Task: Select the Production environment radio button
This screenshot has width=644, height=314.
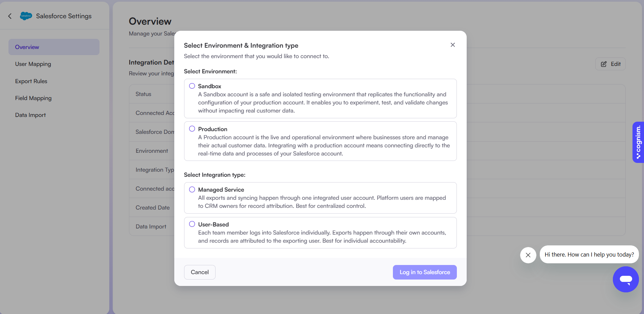Action: (192, 129)
